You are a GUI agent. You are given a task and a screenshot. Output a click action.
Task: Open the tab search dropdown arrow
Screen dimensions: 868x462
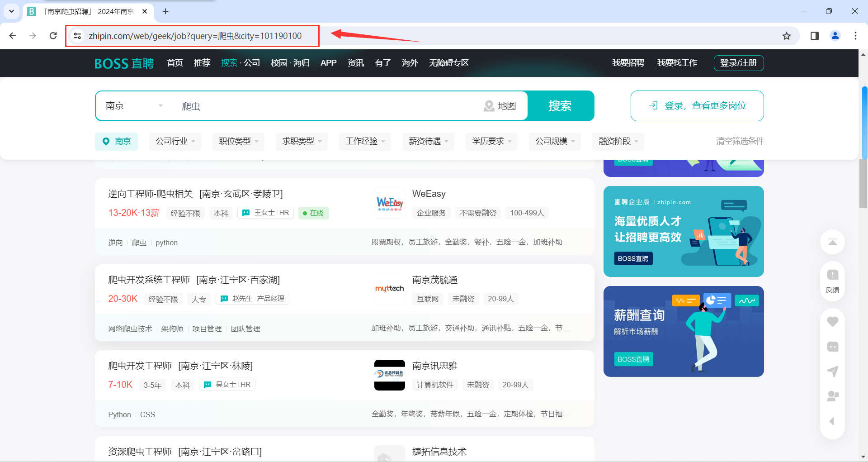click(11, 11)
